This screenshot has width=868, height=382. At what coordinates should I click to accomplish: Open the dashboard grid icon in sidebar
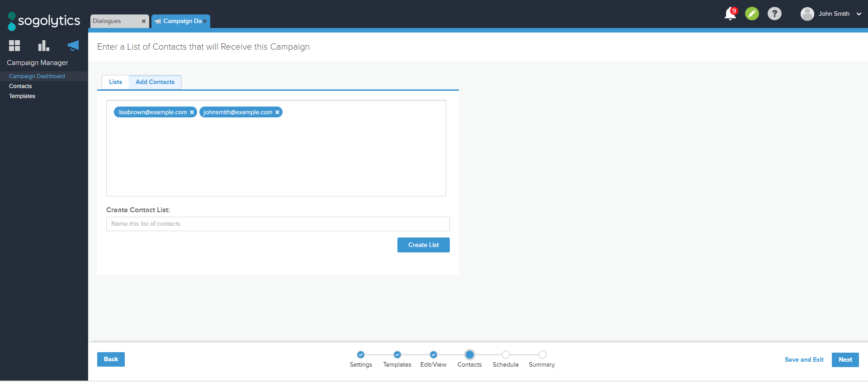14,46
